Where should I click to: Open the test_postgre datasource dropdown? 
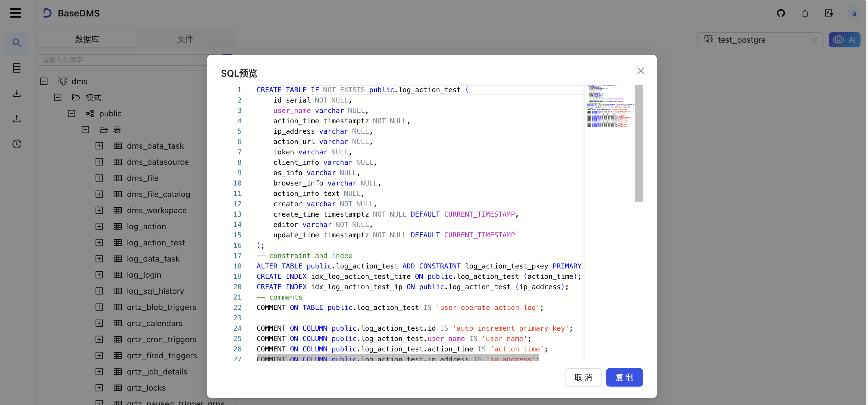pos(760,40)
